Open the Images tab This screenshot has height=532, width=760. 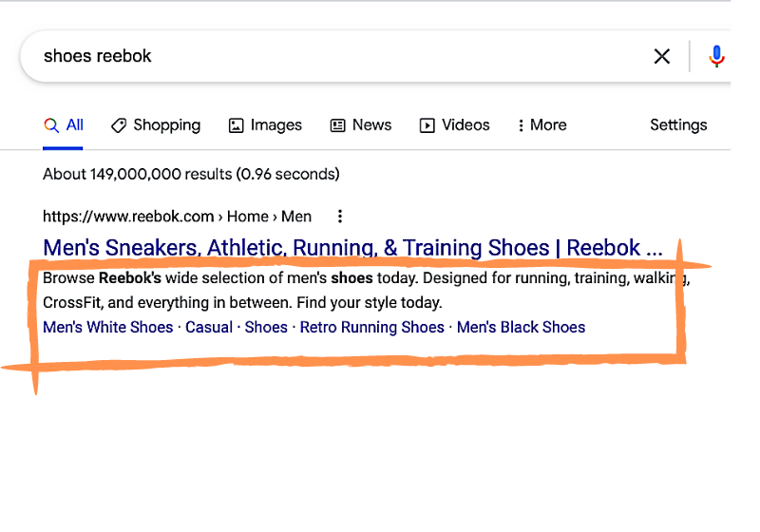pyautogui.click(x=265, y=125)
